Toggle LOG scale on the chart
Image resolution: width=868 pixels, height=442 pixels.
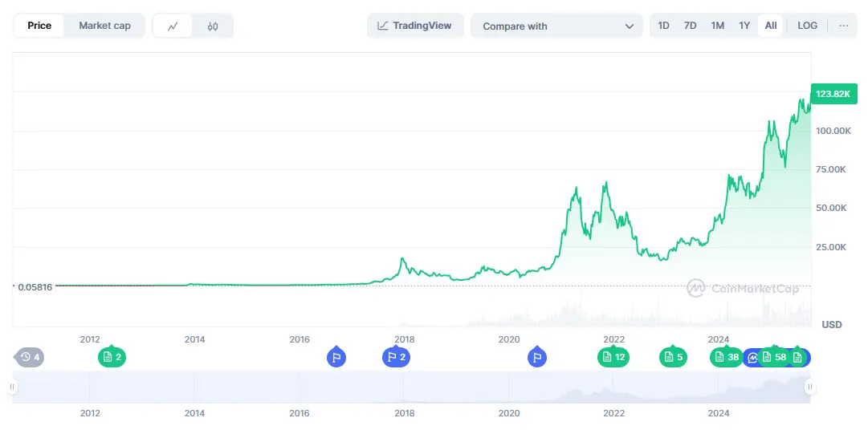807,26
